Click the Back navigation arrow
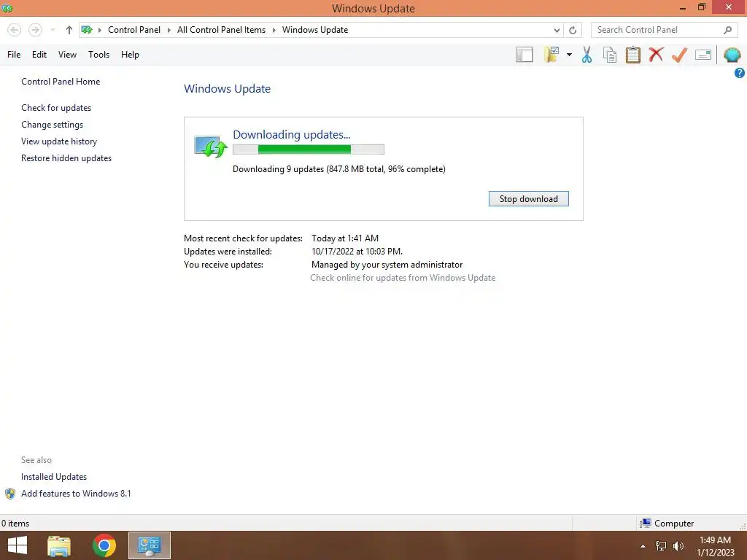This screenshot has width=747, height=560. (x=15, y=30)
